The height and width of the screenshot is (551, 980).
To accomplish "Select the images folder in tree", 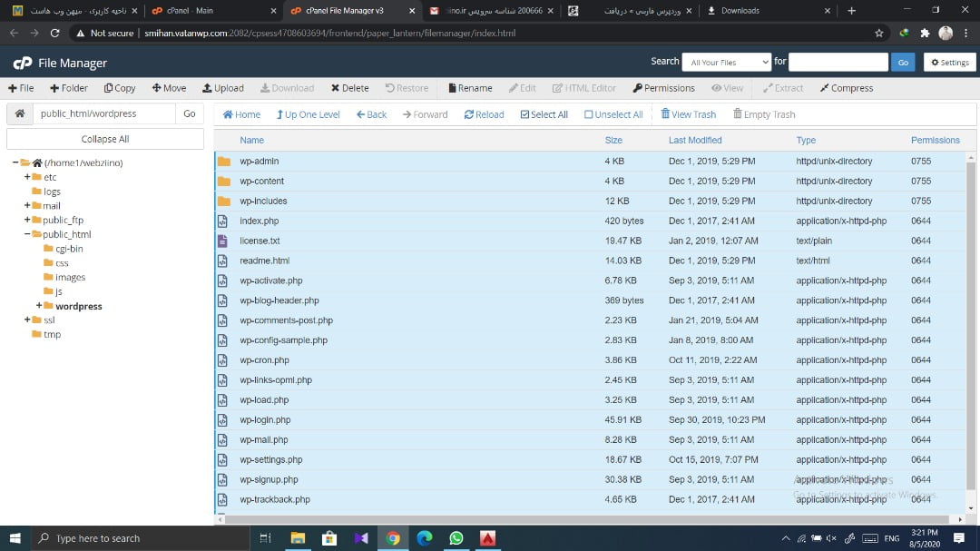I will (x=70, y=277).
